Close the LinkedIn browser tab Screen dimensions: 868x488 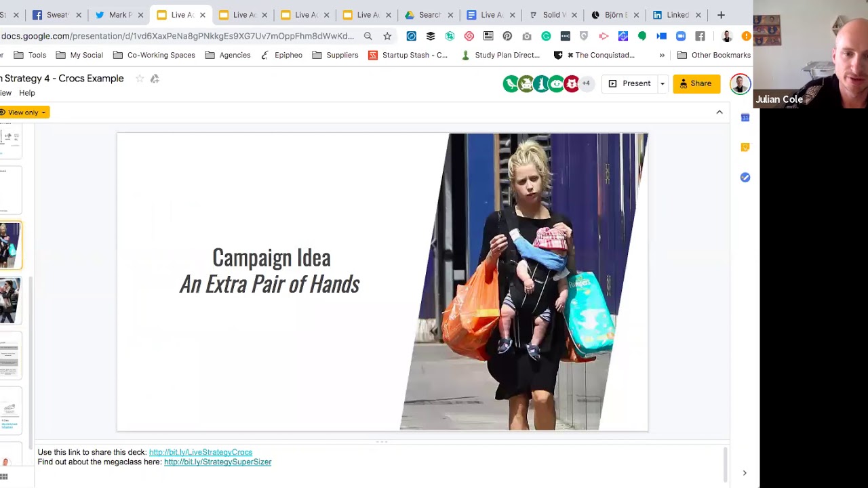(698, 15)
